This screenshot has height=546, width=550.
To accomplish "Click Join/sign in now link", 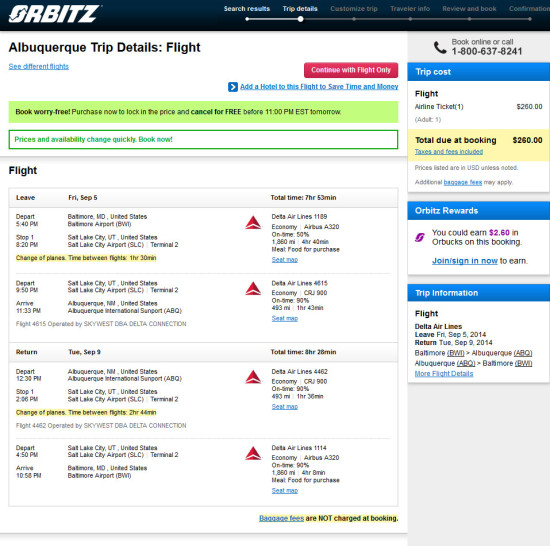I will [465, 261].
